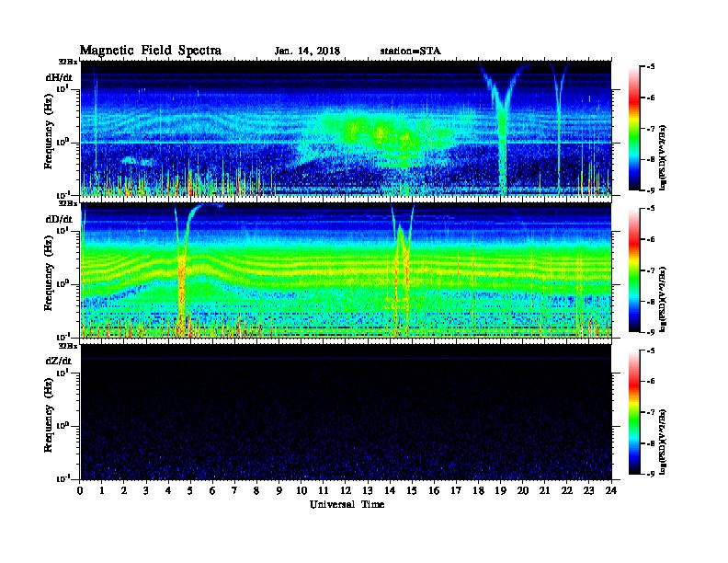Click hour 10 on the Universal Time axis
728x563 pixels.
pos(301,491)
